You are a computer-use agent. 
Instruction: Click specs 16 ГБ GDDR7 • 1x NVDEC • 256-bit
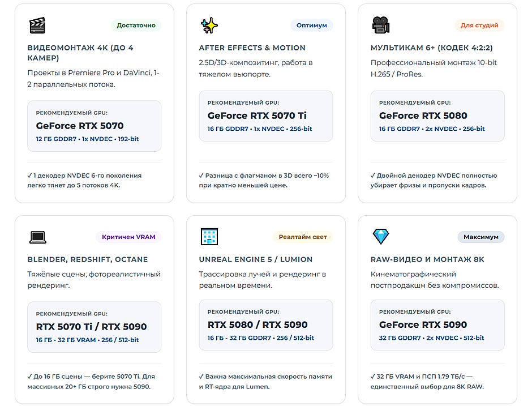tap(260, 129)
